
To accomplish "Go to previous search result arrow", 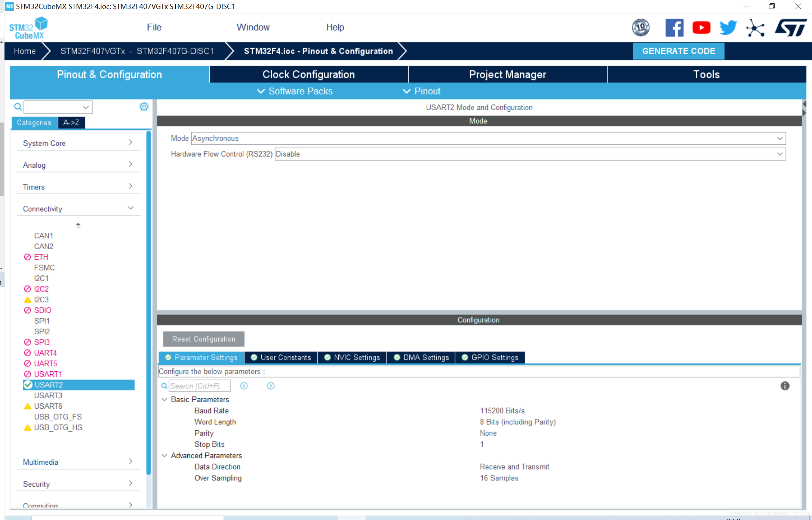I will pyautogui.click(x=244, y=386).
